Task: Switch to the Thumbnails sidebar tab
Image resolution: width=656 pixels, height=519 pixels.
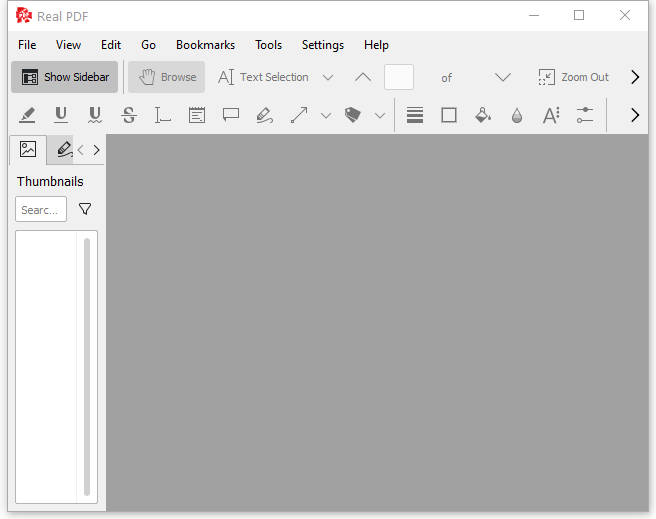Action: (x=28, y=149)
